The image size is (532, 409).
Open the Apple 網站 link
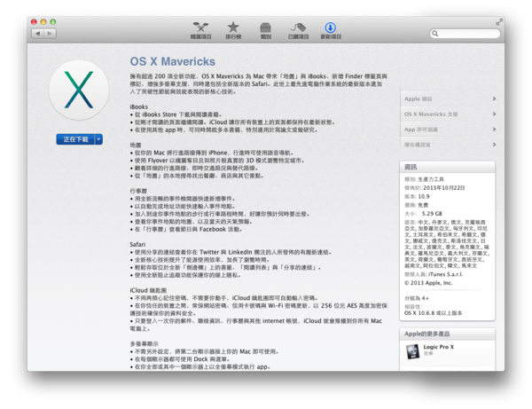click(419, 98)
